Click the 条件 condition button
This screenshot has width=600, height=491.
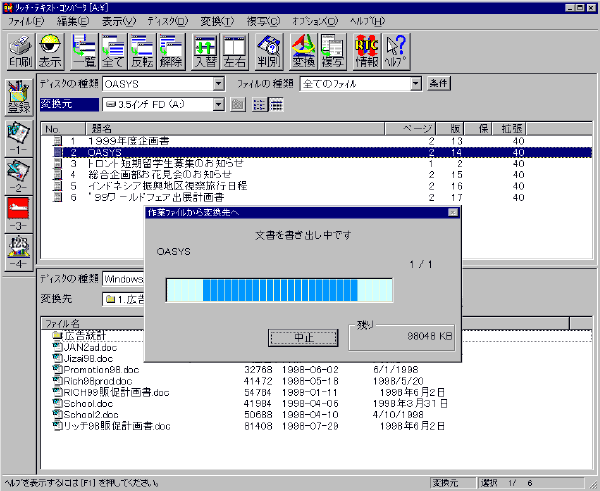tap(439, 83)
